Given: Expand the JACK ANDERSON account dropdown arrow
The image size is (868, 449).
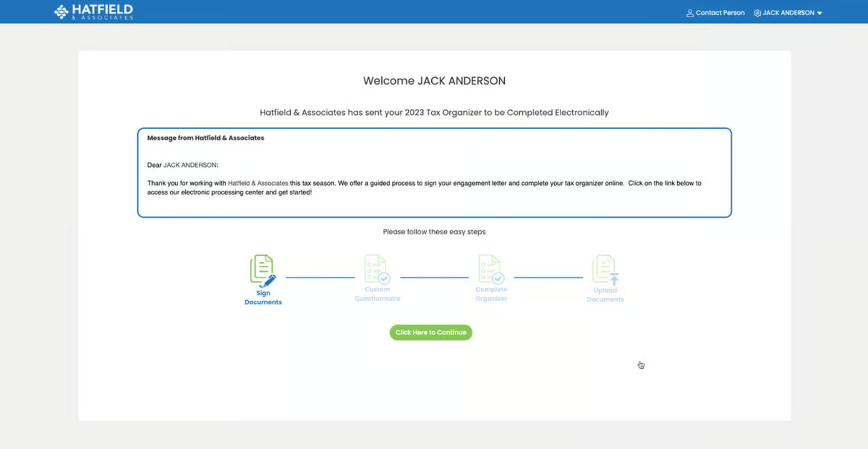Looking at the screenshot, I should click(820, 13).
